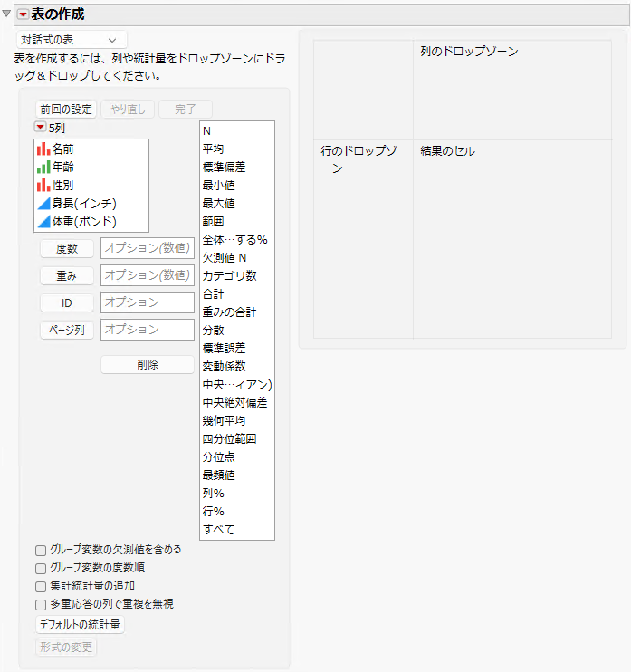Focus the 度数 option field

(148, 248)
